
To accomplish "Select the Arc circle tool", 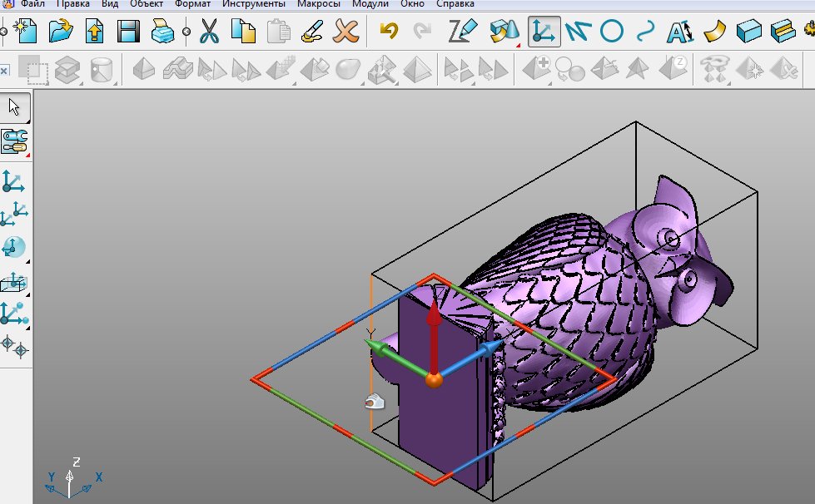I will [612, 31].
